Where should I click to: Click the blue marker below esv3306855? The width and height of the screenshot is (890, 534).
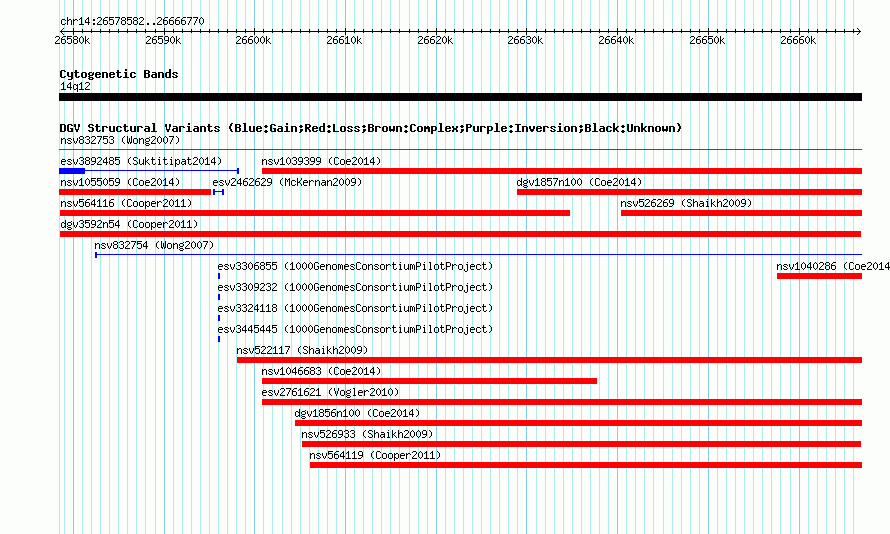(x=219, y=276)
